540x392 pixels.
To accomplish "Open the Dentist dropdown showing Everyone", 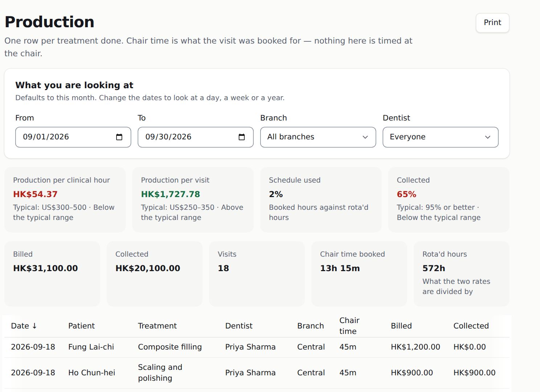I will pos(441,137).
